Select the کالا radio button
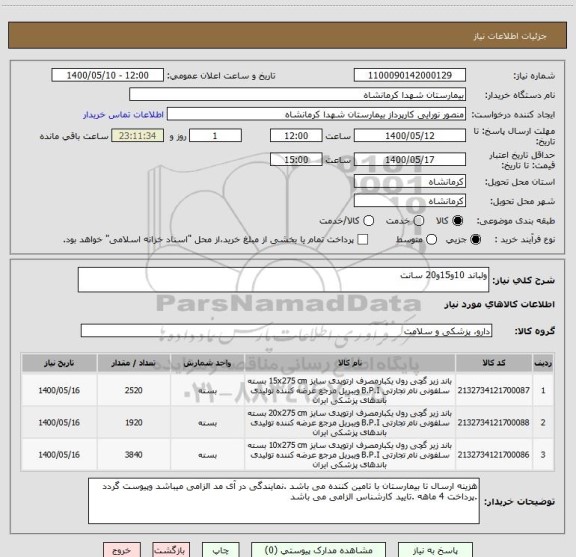Viewport: 576px width, 557px height. [x=458, y=221]
